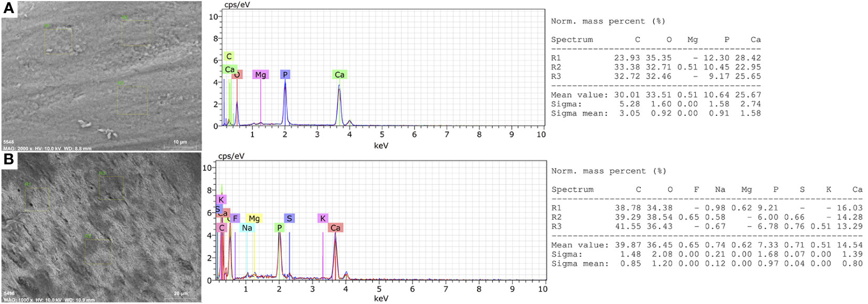Select the green P tag in spectrum B
Image resolution: width=868 pixels, height=304 pixels.
(279, 227)
